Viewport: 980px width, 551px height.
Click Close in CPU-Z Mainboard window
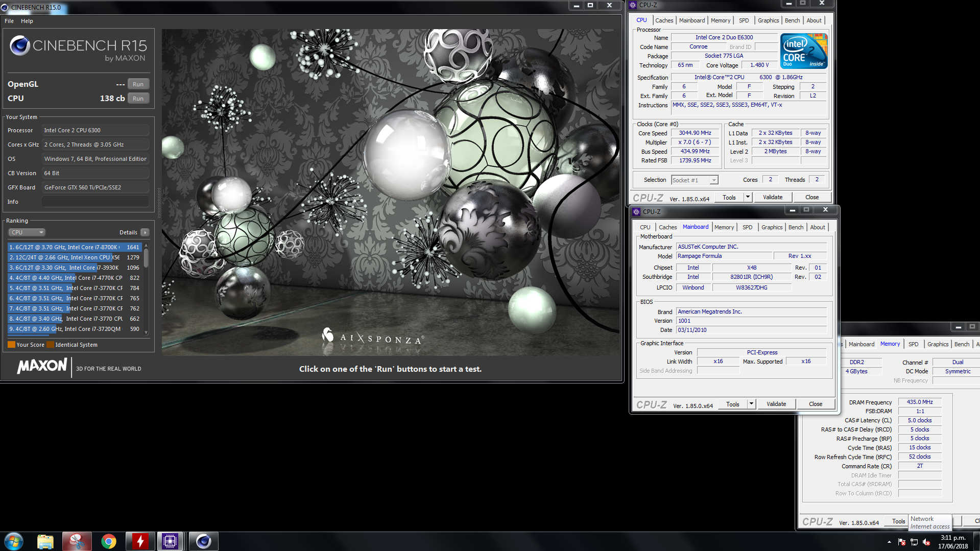pyautogui.click(x=816, y=404)
